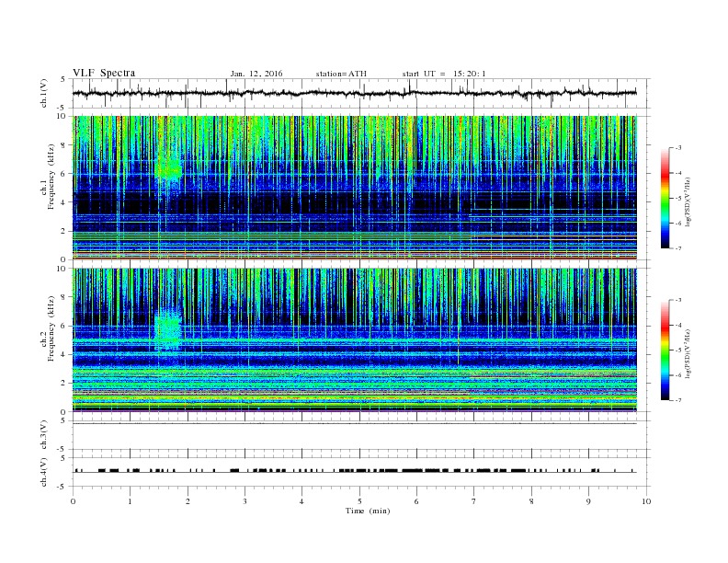The image size is (728, 563).
Task: Click the "4" kHz tick of ch.1 spectrogram
Action: tap(63, 202)
